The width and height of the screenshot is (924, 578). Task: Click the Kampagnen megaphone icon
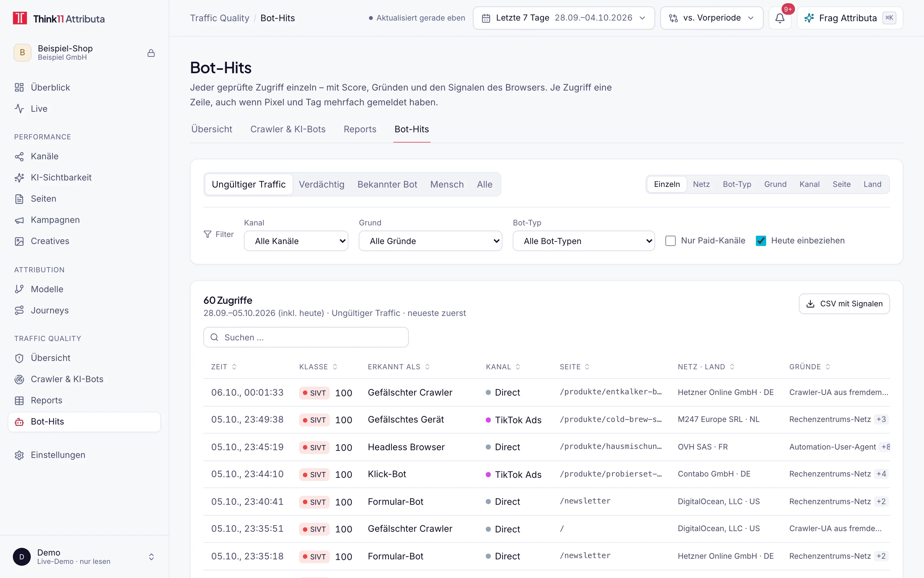tap(19, 220)
